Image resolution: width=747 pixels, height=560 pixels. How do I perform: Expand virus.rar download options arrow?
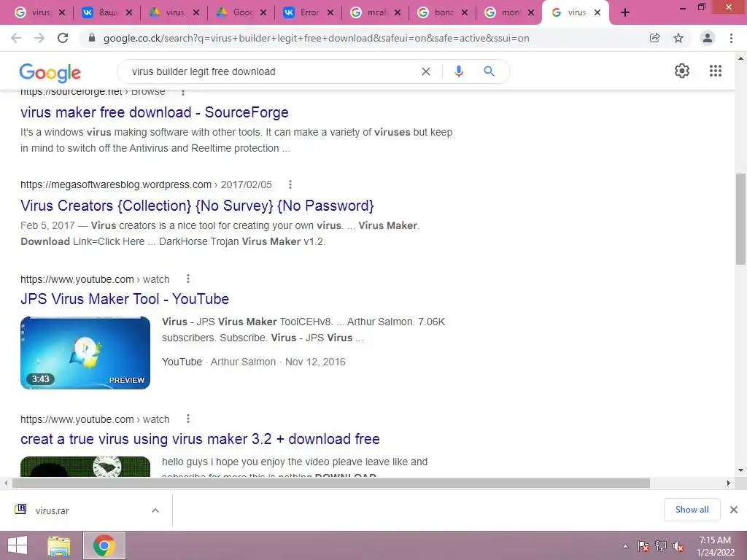click(155, 510)
